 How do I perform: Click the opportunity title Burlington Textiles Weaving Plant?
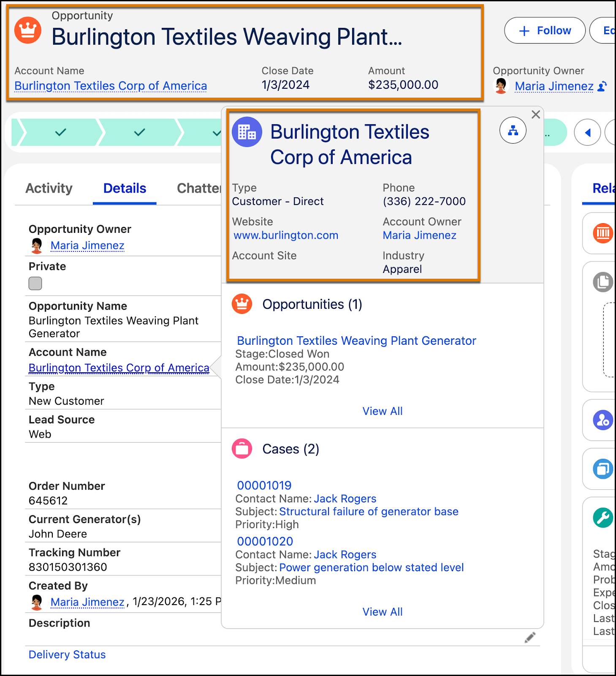pyautogui.click(x=227, y=36)
